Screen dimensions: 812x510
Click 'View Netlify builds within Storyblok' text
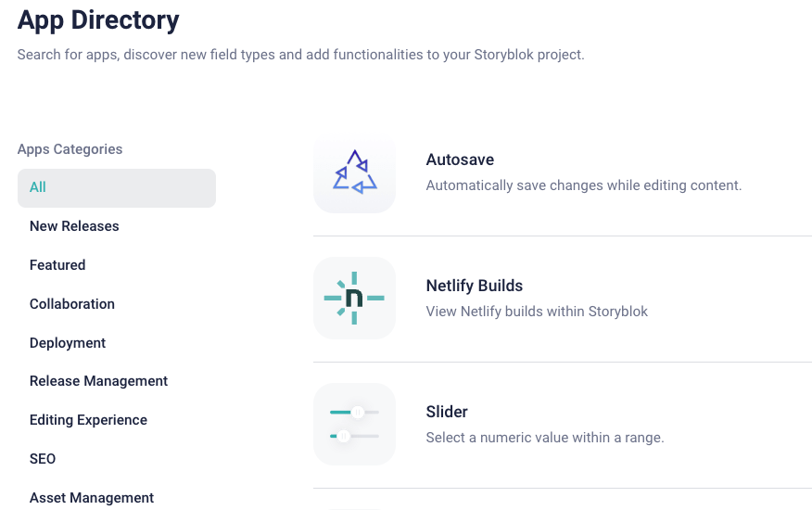click(x=537, y=312)
